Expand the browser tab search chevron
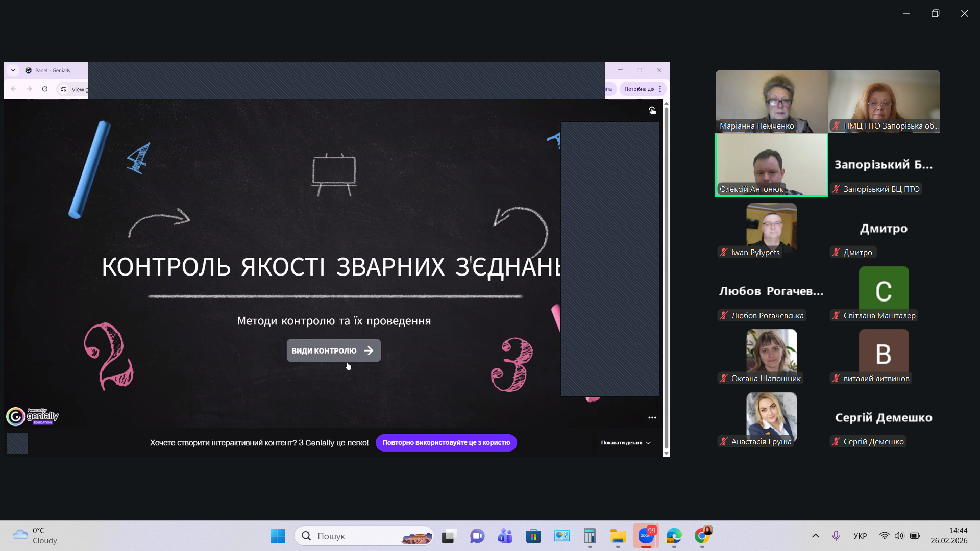The height and width of the screenshot is (551, 980). [x=13, y=70]
